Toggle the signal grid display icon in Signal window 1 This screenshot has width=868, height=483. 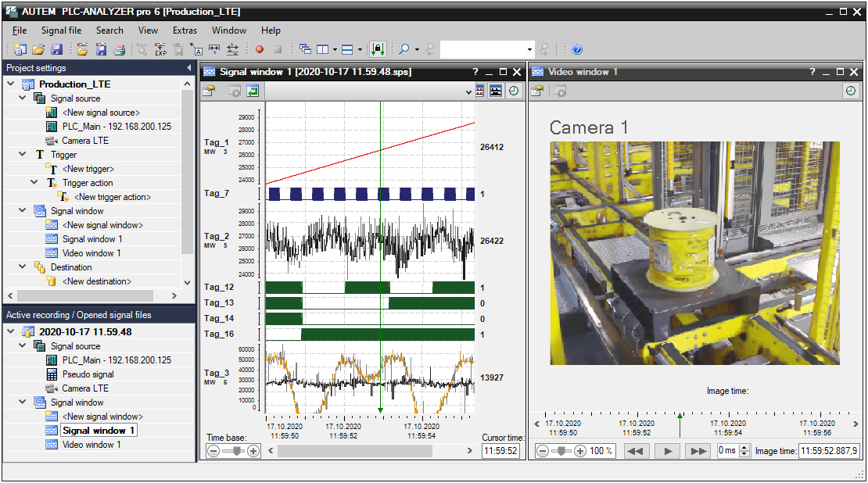click(x=479, y=91)
